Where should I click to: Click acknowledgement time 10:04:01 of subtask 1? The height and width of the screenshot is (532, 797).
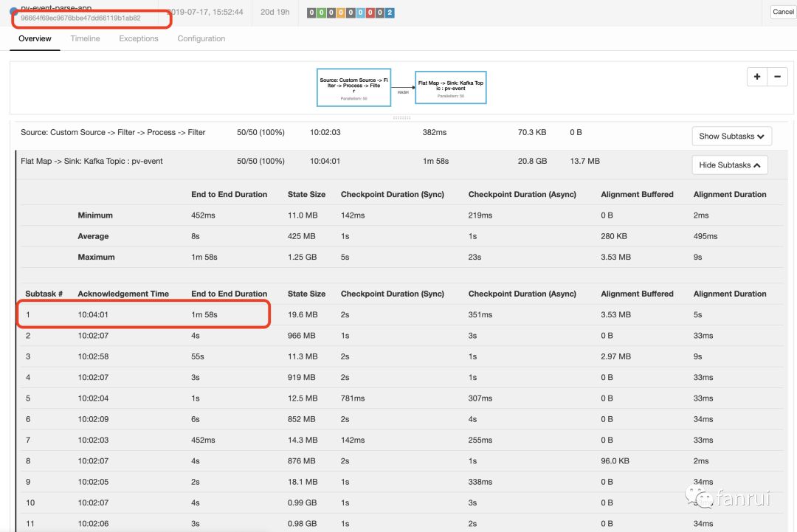93,315
